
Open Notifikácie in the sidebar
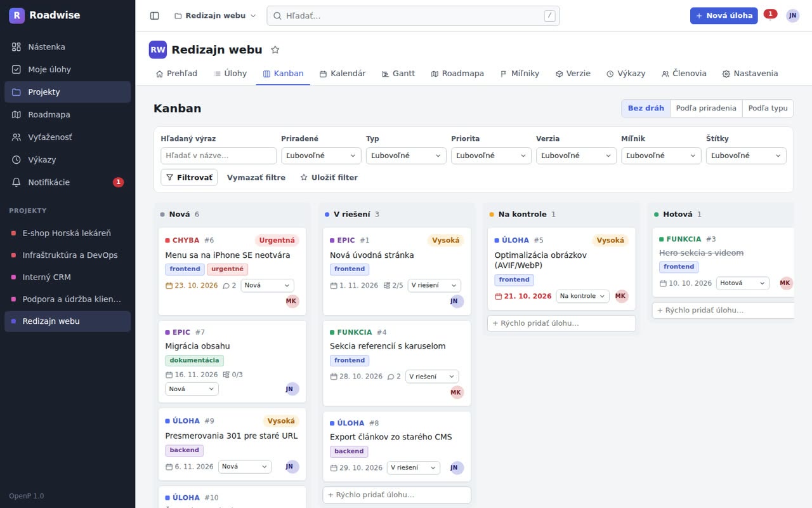(x=68, y=182)
